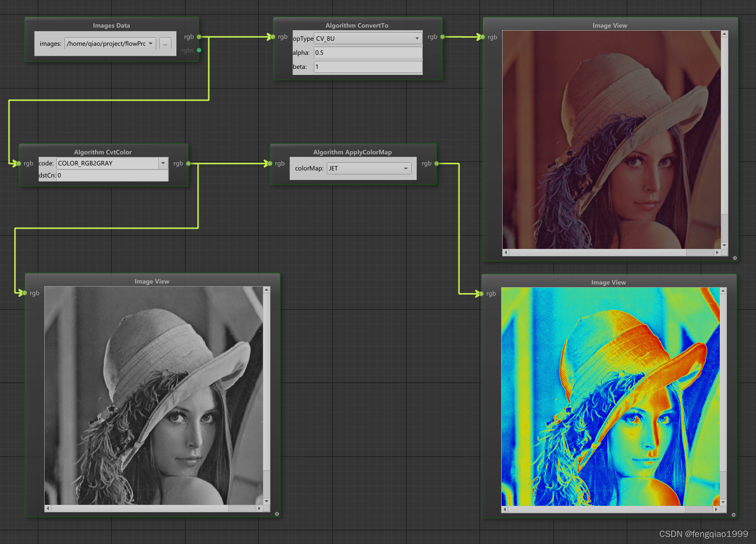
Task: Open the images path dropdown in Images Data
Action: click(110, 44)
